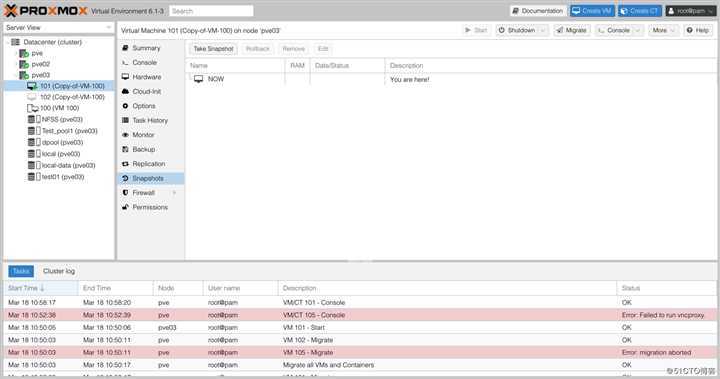Open the Console dropdown arrow
Viewport: 720px width, 379px height.
coord(637,30)
